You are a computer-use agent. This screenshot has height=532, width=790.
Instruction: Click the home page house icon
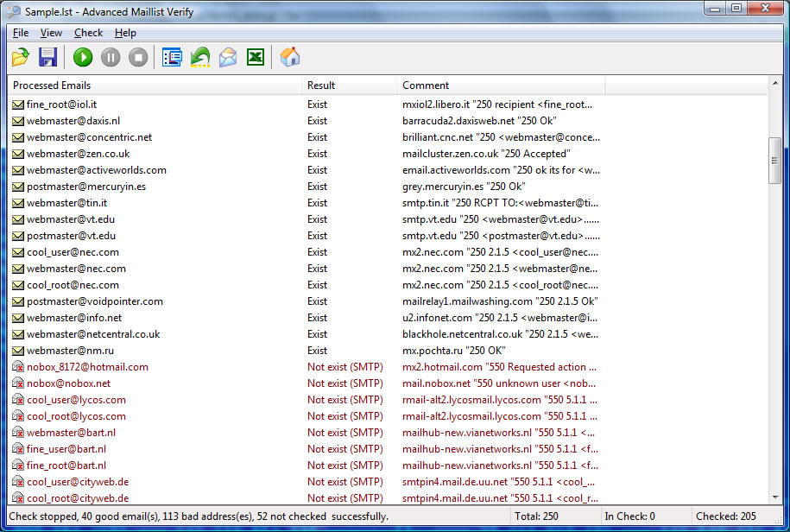[x=291, y=58]
